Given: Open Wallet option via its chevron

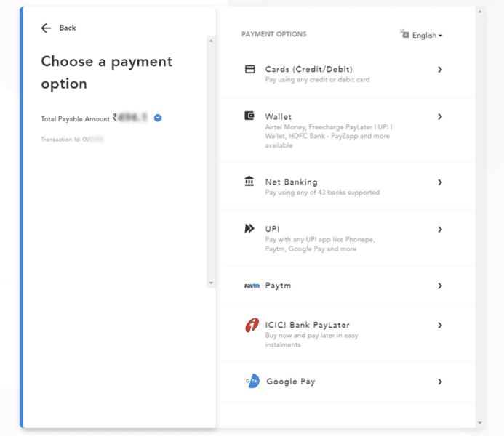Looking at the screenshot, I should [440, 116].
